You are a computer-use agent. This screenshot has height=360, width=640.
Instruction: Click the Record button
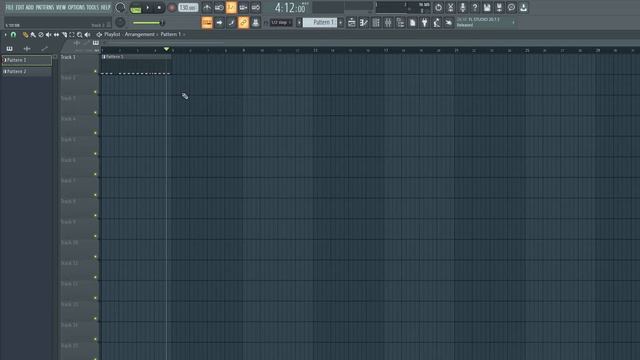[172, 8]
